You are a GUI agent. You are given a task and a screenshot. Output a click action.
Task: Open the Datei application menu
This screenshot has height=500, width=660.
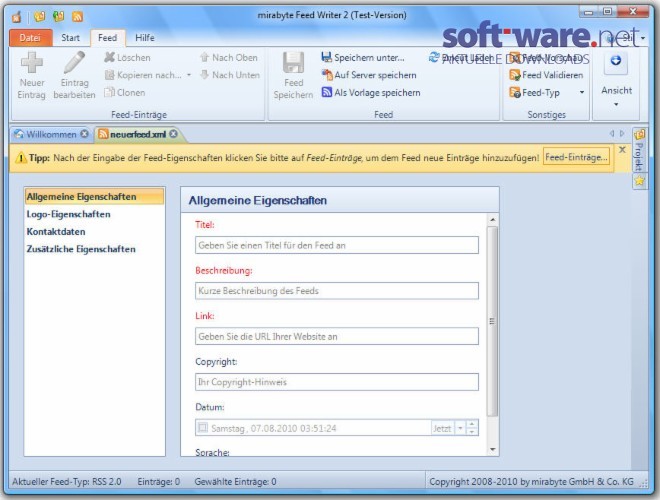point(30,38)
